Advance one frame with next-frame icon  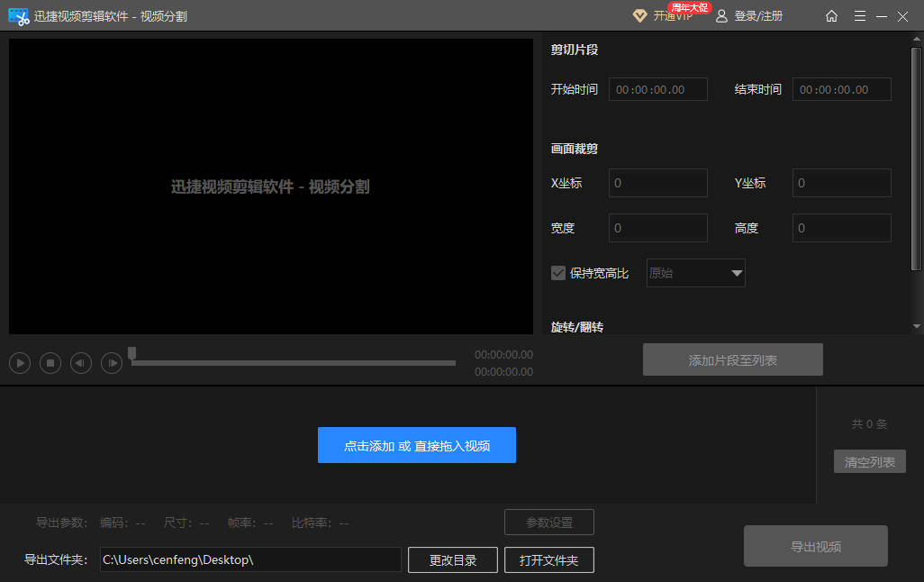click(112, 363)
